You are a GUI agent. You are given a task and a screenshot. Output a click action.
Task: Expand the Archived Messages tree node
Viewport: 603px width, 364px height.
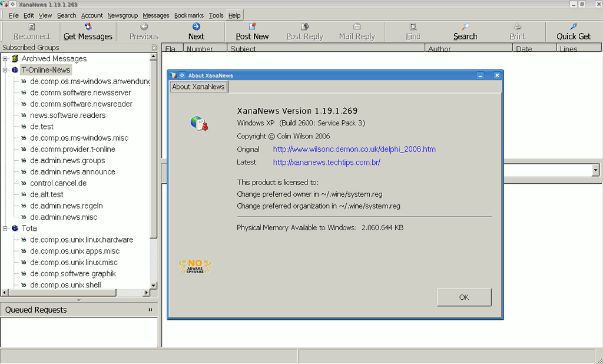click(5, 59)
